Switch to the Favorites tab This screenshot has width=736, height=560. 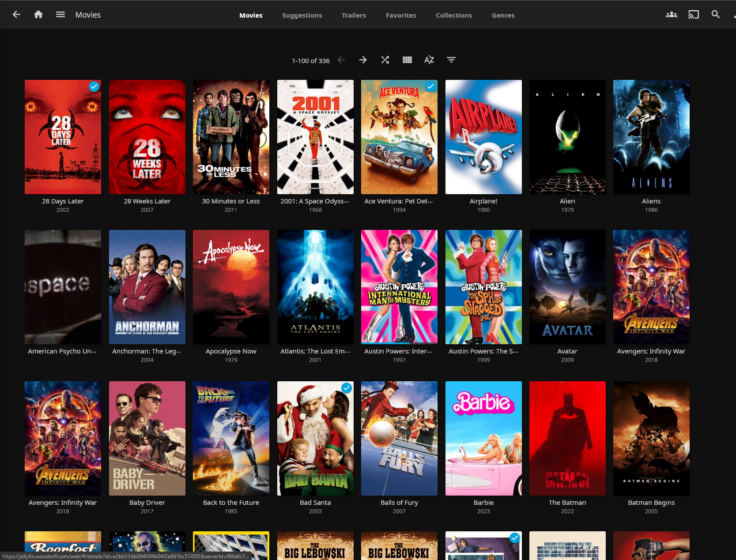401,15
